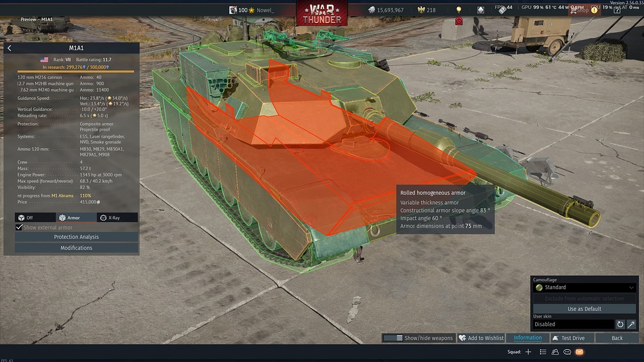
Task: Click the 'Rolled homogeneous armor' tooltip title
Action: 433,193
